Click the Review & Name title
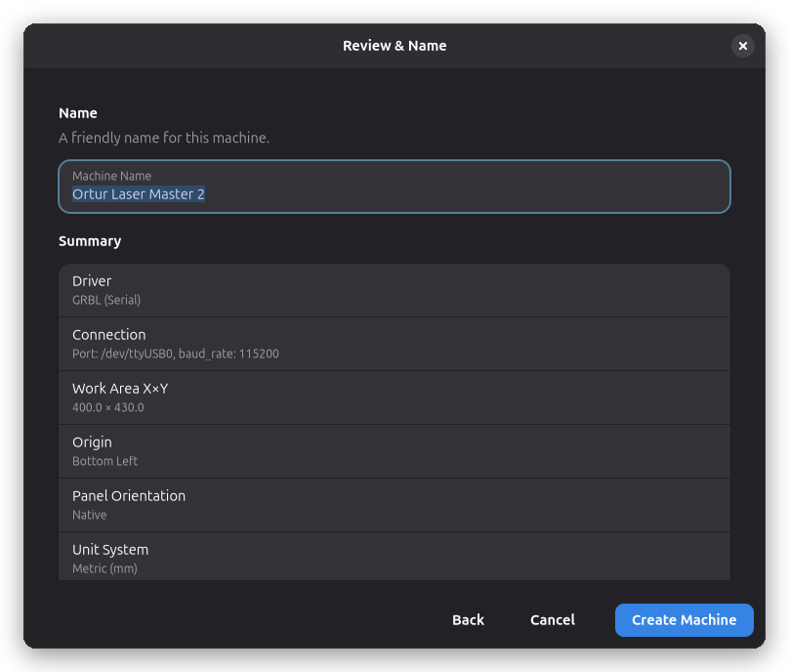 [x=394, y=46]
